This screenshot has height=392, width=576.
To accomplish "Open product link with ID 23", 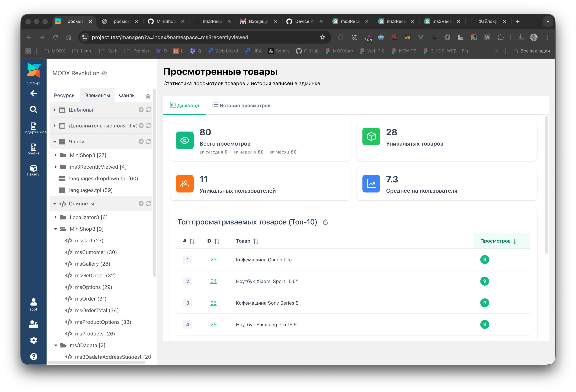I will 213,260.
